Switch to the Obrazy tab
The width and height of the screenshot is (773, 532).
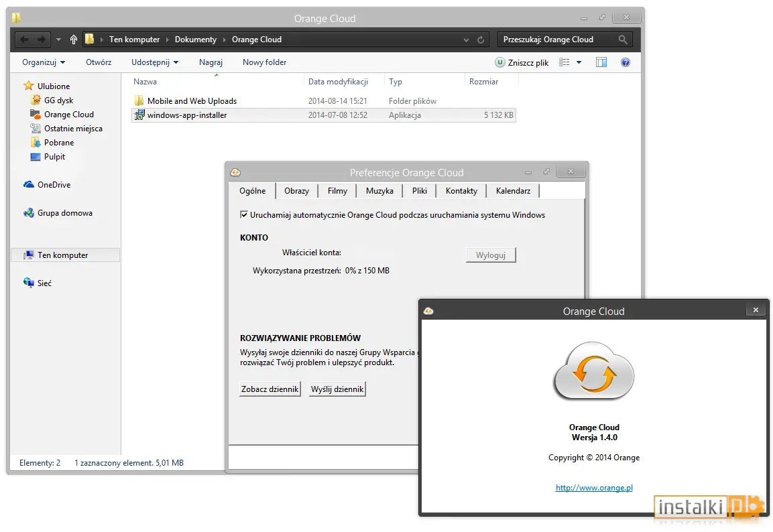pyautogui.click(x=297, y=191)
